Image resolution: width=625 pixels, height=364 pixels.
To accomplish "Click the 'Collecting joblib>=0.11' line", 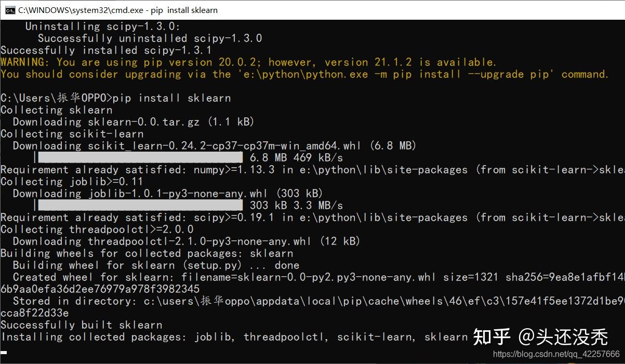I will 72,182.
